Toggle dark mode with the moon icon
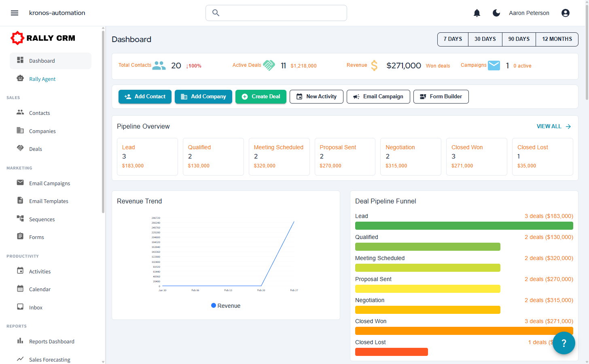Image resolution: width=589 pixels, height=364 pixels. tap(496, 13)
